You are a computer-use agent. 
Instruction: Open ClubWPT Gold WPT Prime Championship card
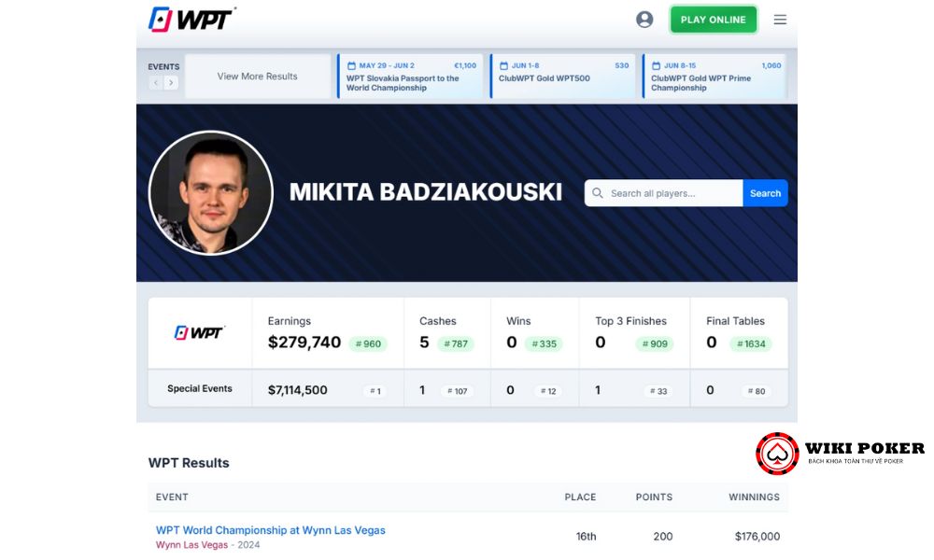[715, 77]
